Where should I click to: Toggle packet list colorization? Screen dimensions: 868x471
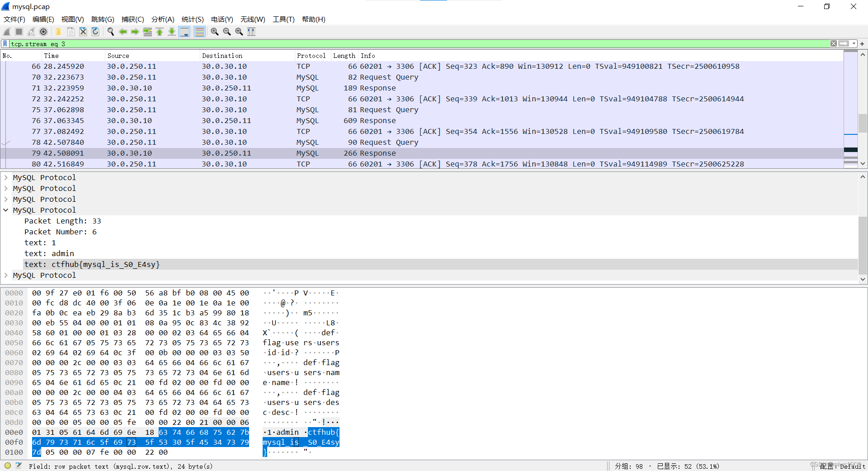[199, 32]
